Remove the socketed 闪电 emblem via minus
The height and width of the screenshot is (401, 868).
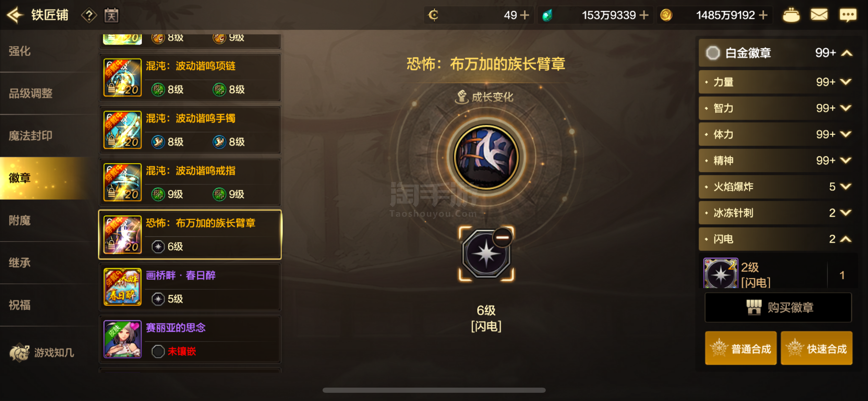point(502,237)
